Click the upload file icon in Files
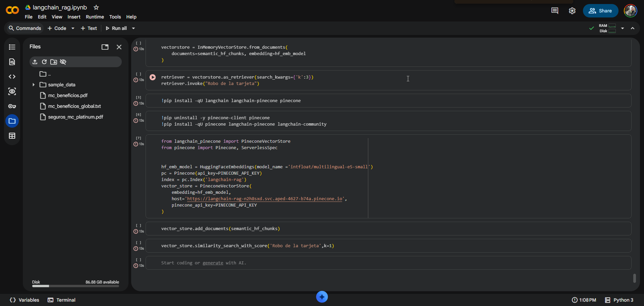This screenshot has height=306, width=644. click(35, 62)
